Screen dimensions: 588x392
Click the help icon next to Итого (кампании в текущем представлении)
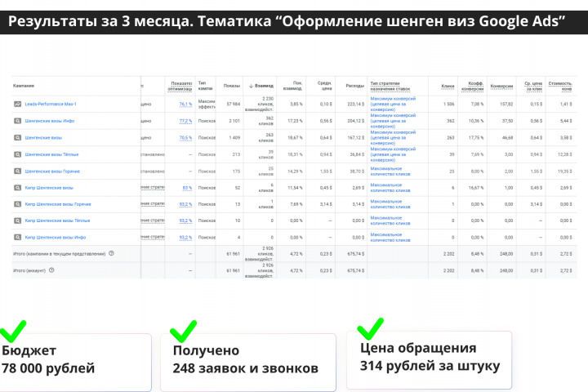(111, 253)
